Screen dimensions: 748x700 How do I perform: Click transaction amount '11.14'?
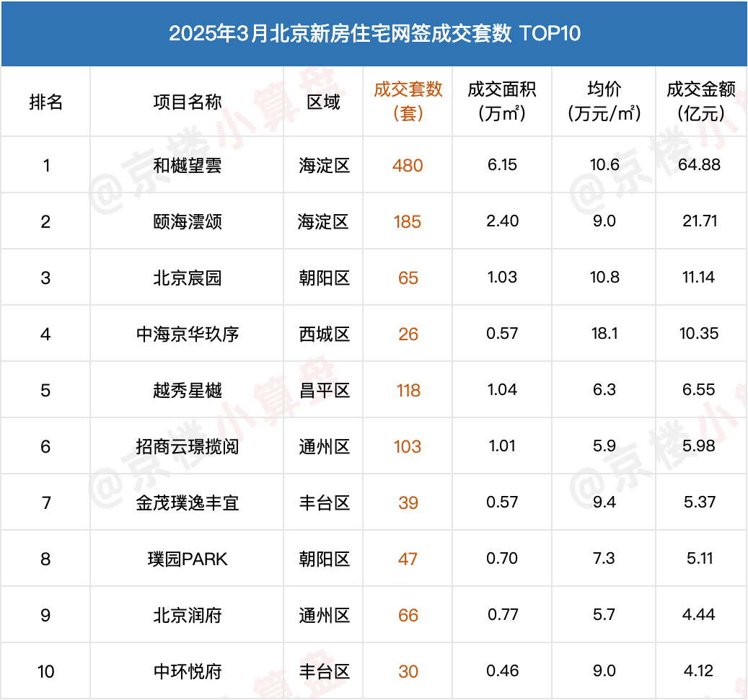[x=699, y=278]
